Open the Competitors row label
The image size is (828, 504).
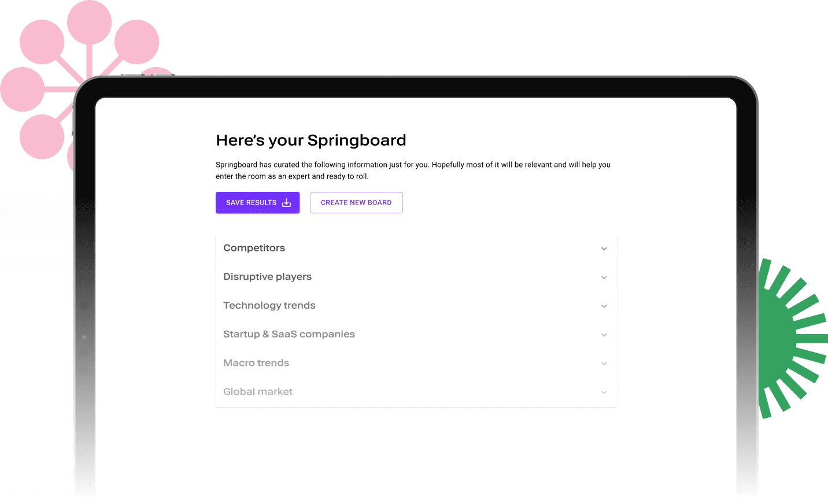pos(254,248)
